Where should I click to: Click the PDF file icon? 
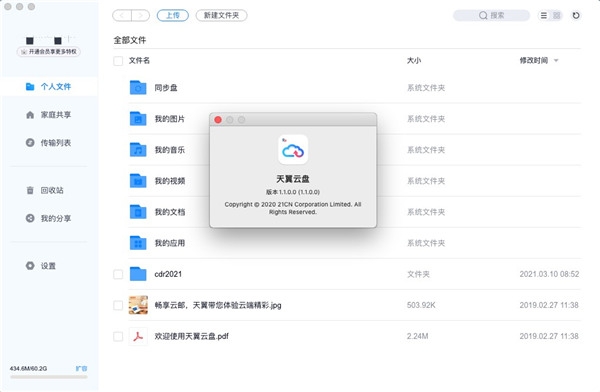(138, 336)
